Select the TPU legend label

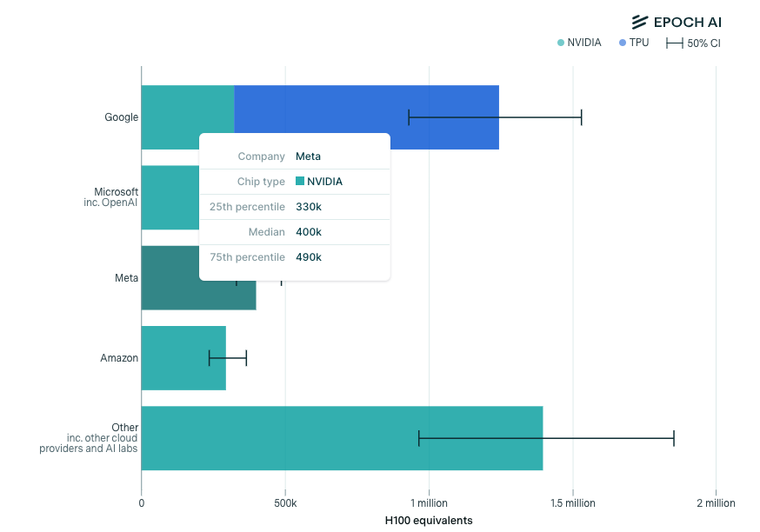[639, 43]
